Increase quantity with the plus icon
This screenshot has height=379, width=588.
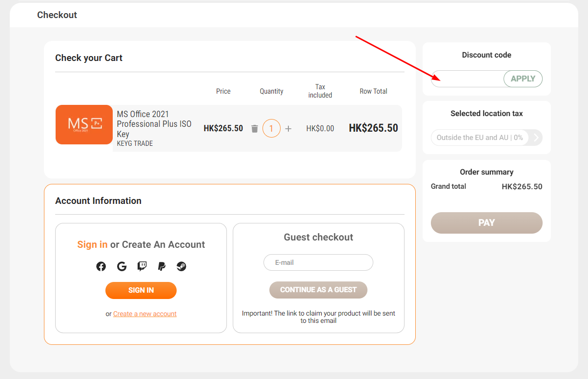click(288, 129)
